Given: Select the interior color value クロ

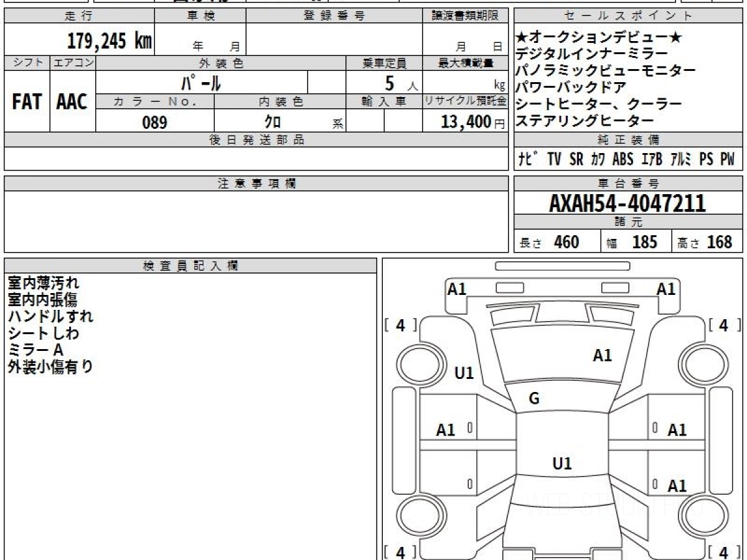Looking at the screenshot, I should click(273, 123).
